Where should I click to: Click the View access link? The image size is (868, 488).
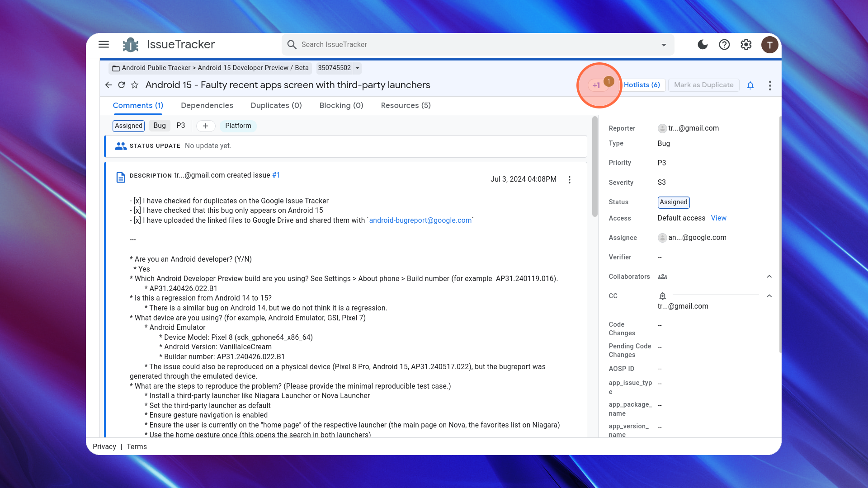coord(719,218)
